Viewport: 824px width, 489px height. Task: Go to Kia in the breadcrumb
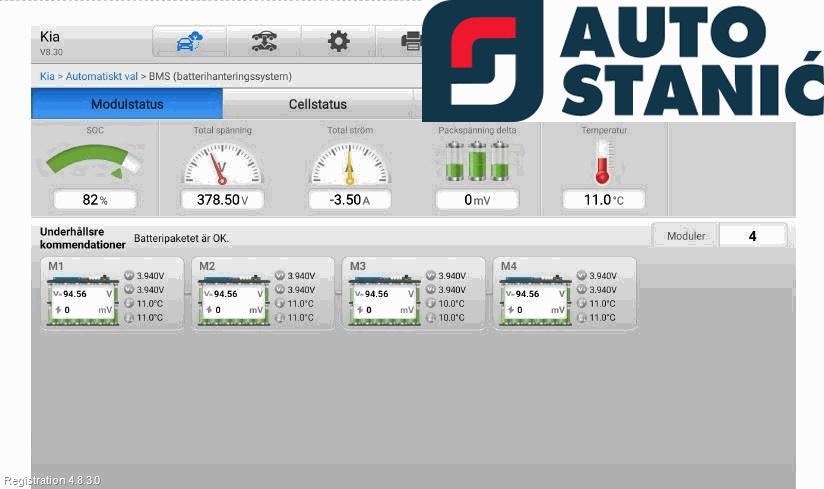tap(47, 76)
